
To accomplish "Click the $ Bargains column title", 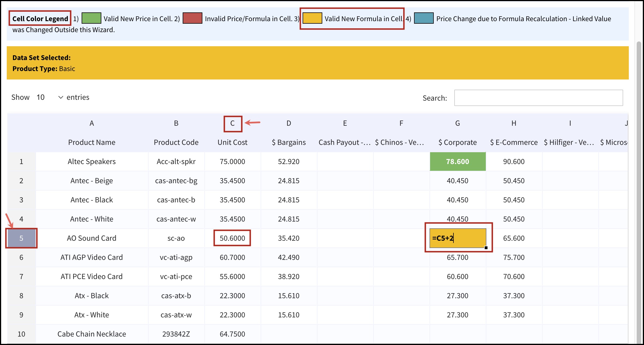I will point(289,142).
